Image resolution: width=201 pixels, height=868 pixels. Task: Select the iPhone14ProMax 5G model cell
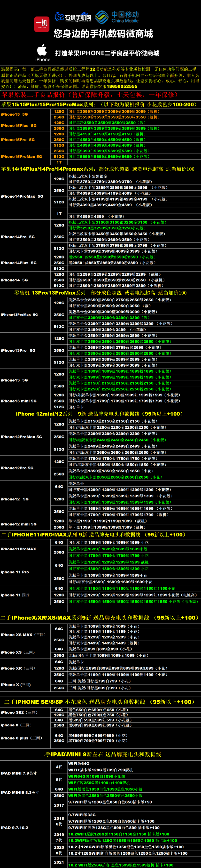[22, 196]
